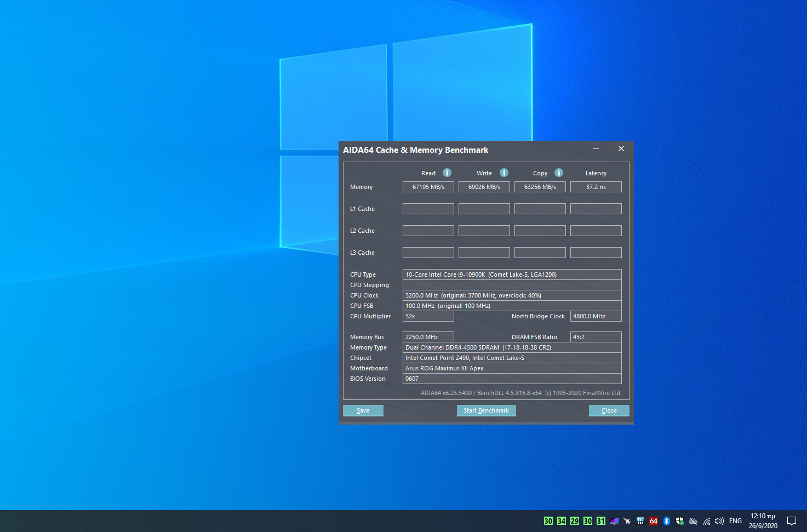807x532 pixels.
Task: Click the tray temperature icon showing 31
Action: pos(601,521)
